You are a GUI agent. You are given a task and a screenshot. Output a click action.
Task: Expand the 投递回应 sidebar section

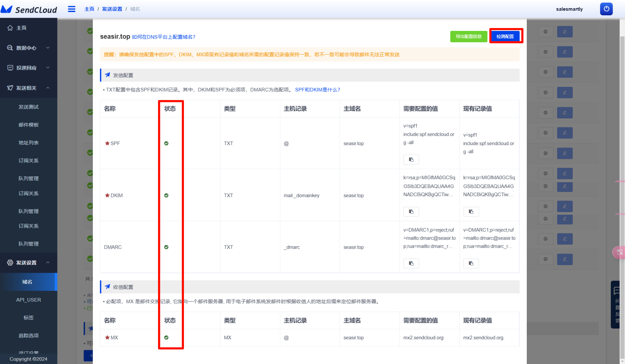[28, 68]
